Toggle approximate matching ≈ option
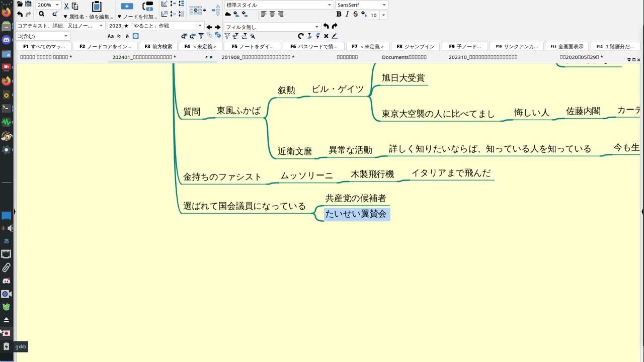This screenshot has height=362, width=644. coord(119,36)
